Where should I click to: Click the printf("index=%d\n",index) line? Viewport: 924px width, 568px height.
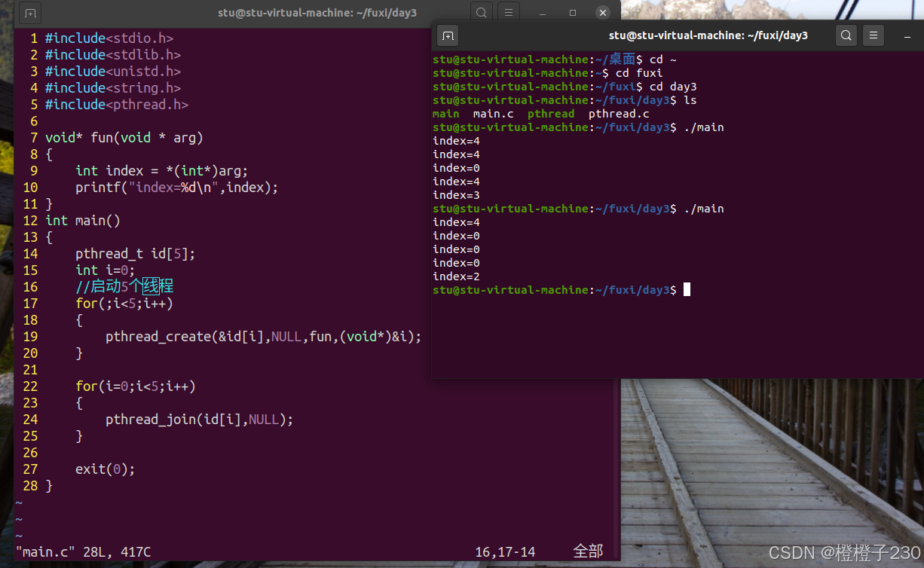pyautogui.click(x=177, y=187)
